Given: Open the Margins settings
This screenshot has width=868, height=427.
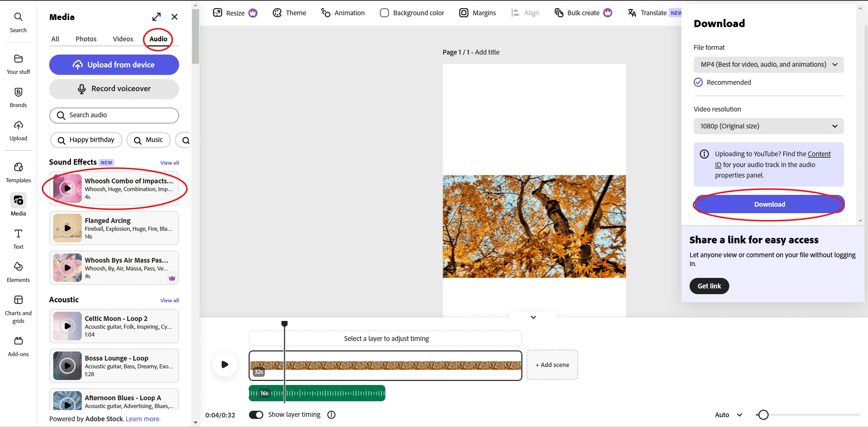Looking at the screenshot, I should point(478,13).
